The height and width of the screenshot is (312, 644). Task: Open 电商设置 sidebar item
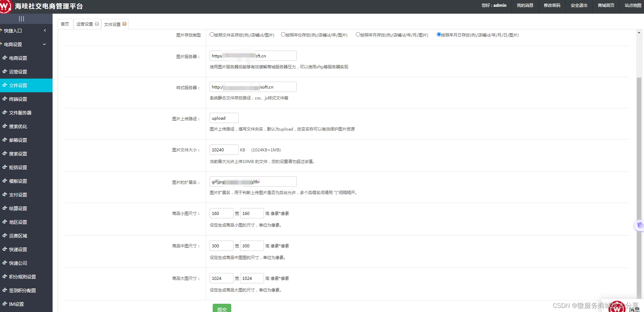click(x=26, y=58)
